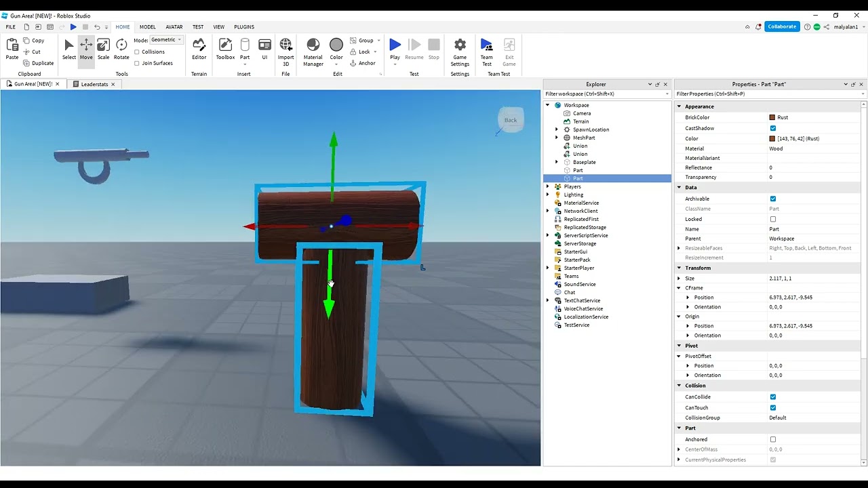Cut the selected object
This screenshot has height=488, width=868.
[x=32, y=52]
